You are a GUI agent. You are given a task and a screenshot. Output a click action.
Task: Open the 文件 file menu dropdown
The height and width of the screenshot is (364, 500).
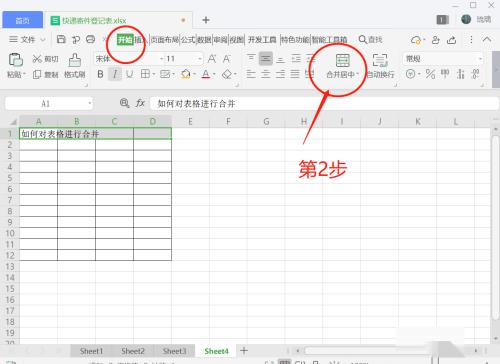click(27, 39)
